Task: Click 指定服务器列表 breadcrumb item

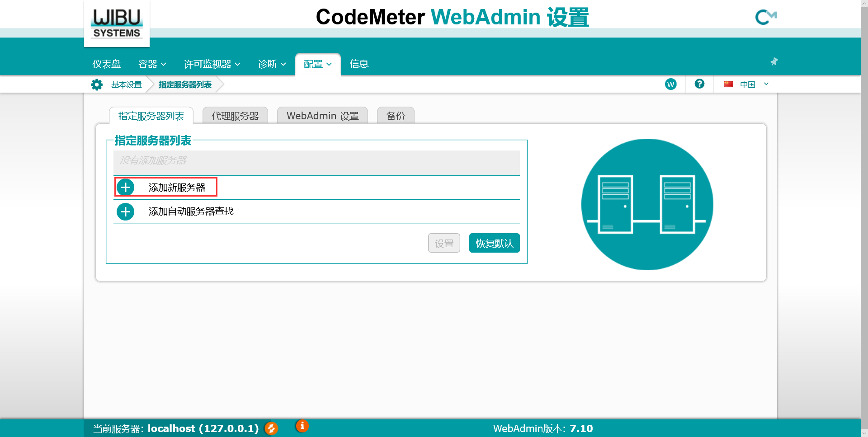Action: click(x=185, y=85)
